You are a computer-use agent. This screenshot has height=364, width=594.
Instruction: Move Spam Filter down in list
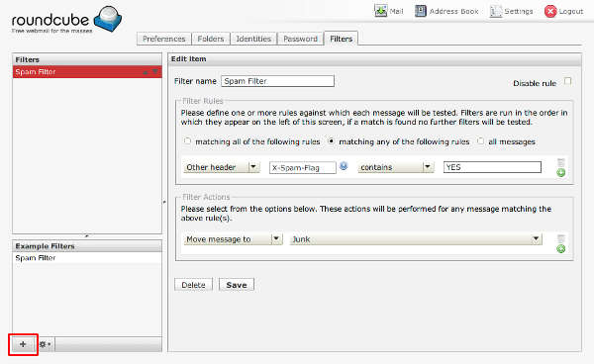tap(155, 71)
